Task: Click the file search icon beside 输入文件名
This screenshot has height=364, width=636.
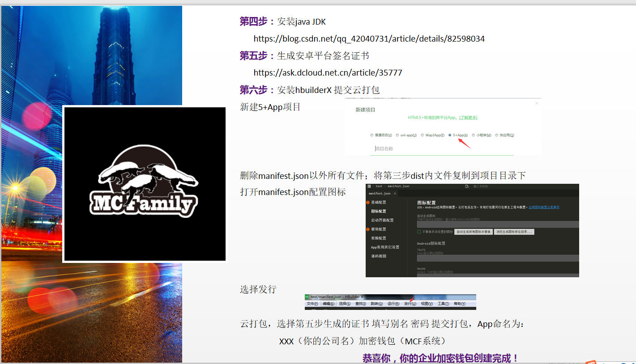Action: click(467, 186)
